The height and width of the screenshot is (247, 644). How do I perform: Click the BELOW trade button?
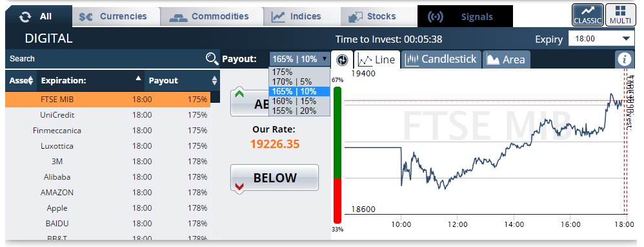[274, 178]
